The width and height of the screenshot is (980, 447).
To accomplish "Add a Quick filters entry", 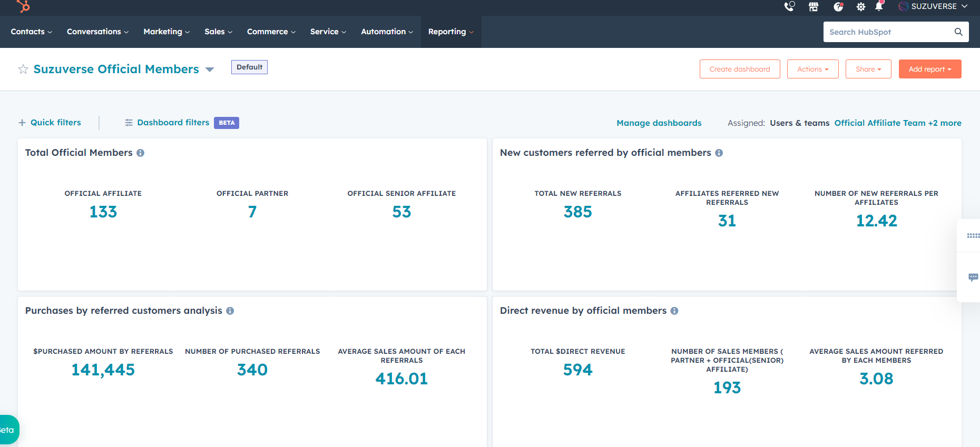I will click(50, 122).
